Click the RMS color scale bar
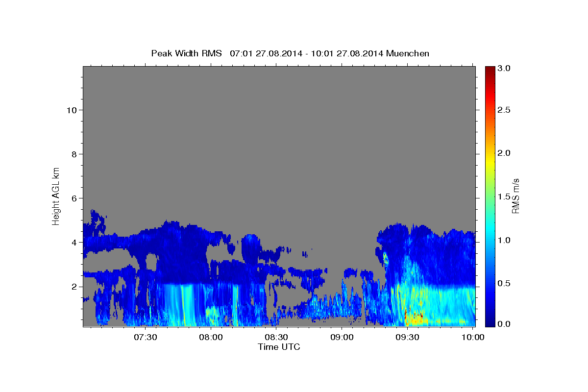The height and width of the screenshot is (392, 588). pos(490,196)
